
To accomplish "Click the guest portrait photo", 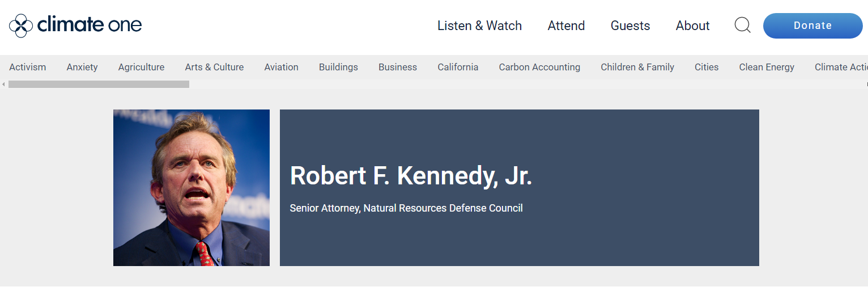I will 192,188.
